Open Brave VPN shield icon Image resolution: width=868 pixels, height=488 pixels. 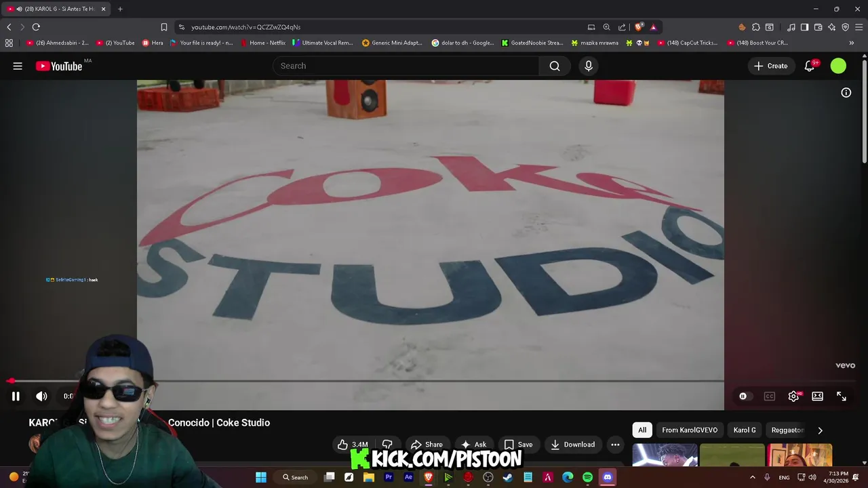tap(846, 27)
